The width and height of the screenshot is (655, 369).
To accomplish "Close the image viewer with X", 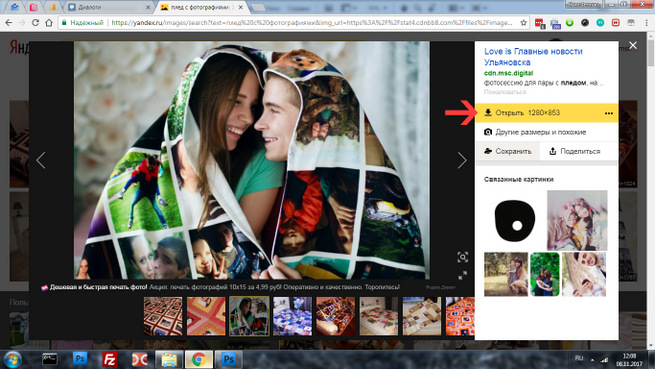I will (633, 46).
